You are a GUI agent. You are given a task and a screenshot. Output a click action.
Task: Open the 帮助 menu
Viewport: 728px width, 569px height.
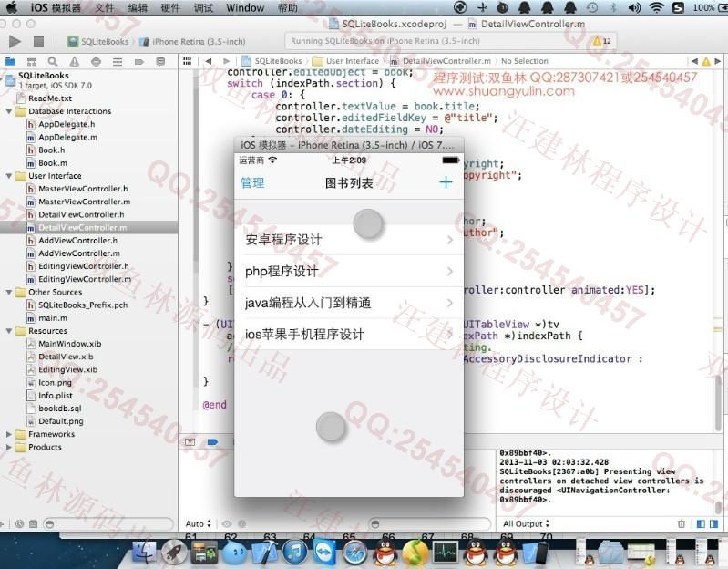tap(287, 8)
